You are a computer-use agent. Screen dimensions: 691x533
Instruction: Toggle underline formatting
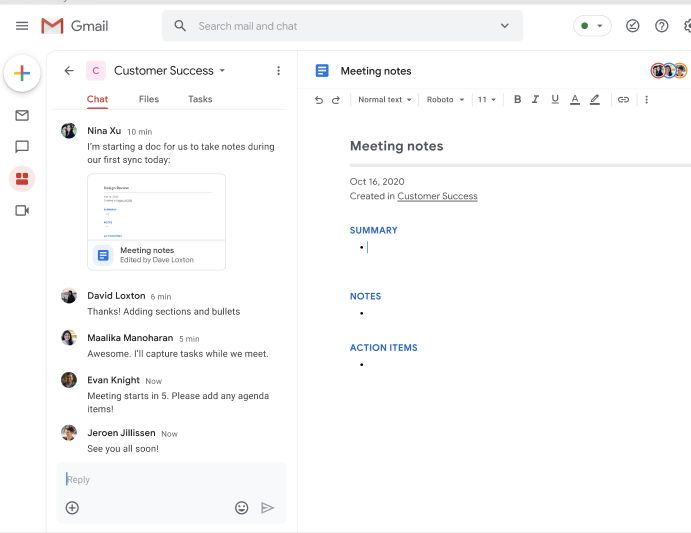coord(555,99)
